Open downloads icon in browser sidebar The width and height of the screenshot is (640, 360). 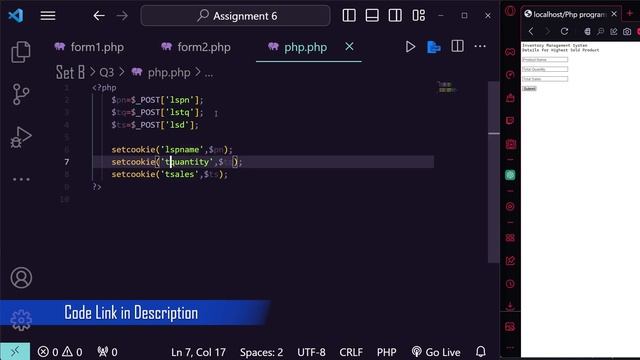tap(510, 306)
